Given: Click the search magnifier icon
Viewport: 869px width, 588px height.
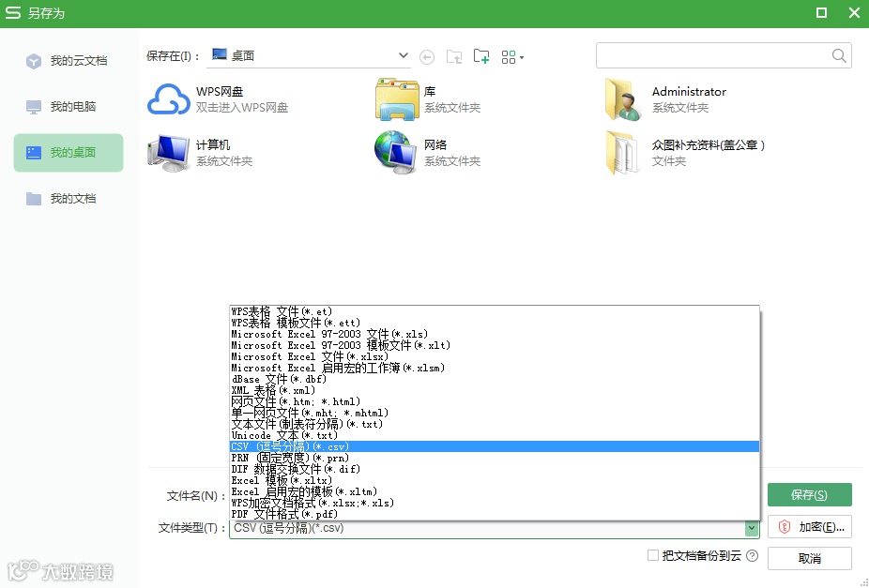Looking at the screenshot, I should coord(839,55).
